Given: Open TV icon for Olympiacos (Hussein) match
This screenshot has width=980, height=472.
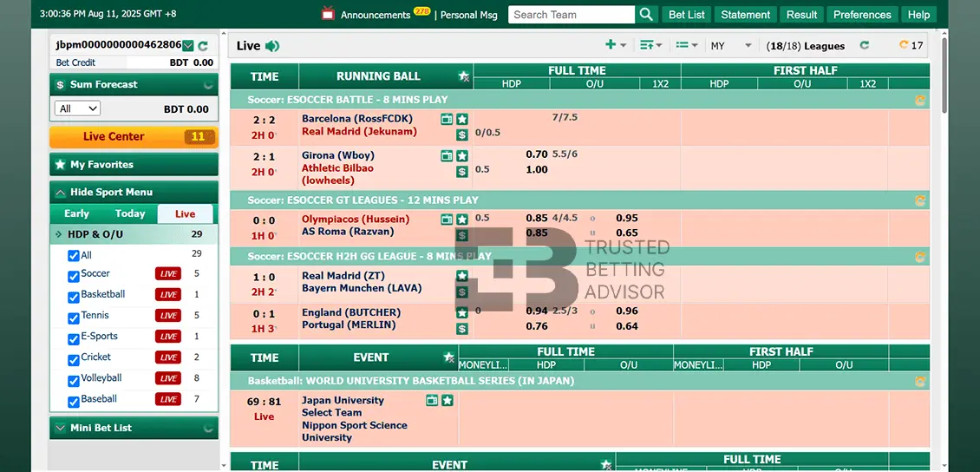Looking at the screenshot, I should [447, 220].
